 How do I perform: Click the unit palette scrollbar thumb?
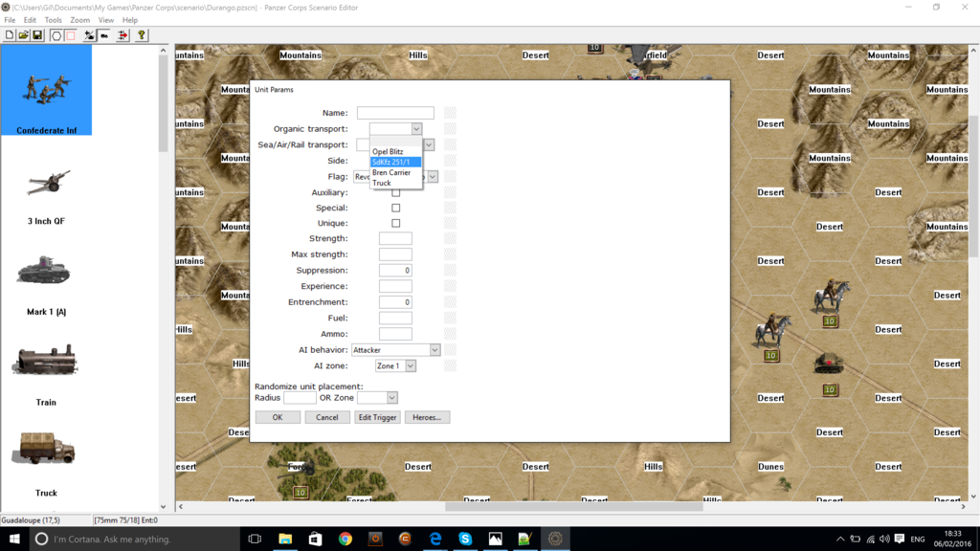pos(163,103)
